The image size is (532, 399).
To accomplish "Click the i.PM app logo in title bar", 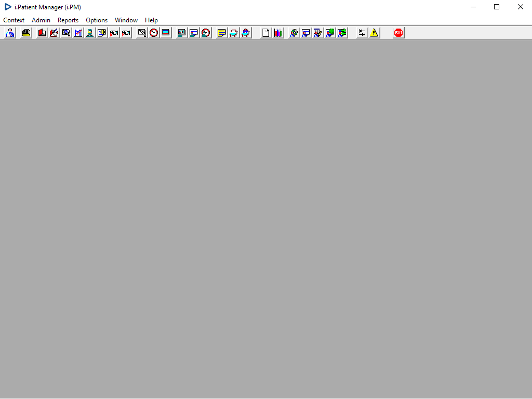I will click(8, 7).
